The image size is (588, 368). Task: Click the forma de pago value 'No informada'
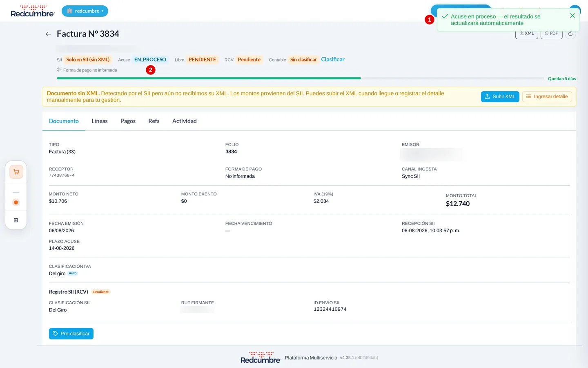(x=240, y=176)
